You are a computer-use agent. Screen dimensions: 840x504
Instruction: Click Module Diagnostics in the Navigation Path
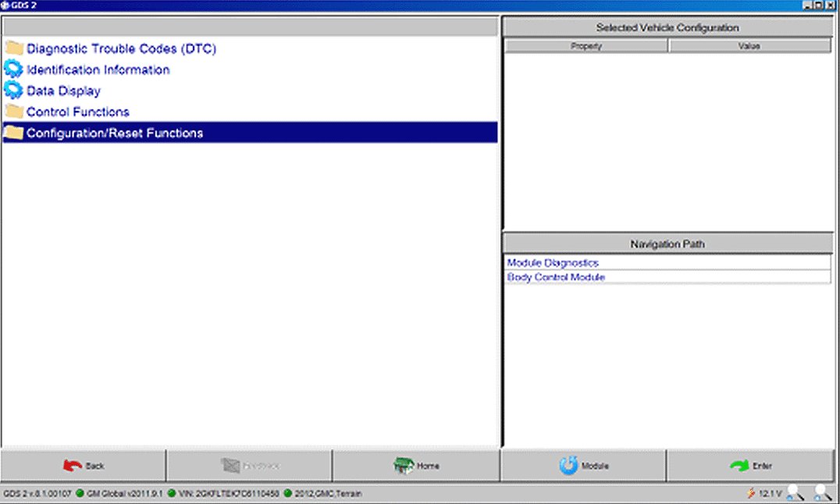553,263
